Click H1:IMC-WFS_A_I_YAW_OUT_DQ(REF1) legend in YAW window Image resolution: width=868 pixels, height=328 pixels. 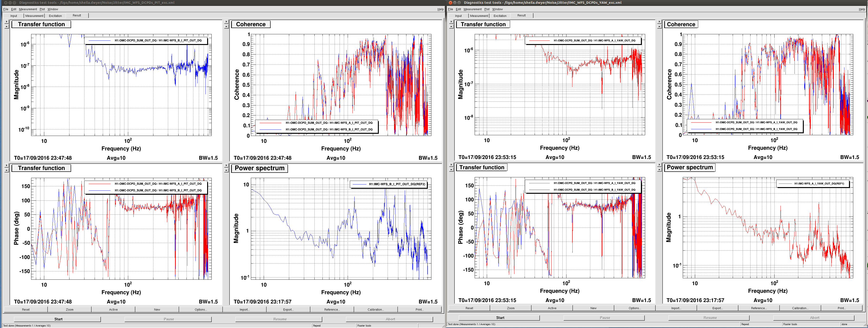(813, 183)
